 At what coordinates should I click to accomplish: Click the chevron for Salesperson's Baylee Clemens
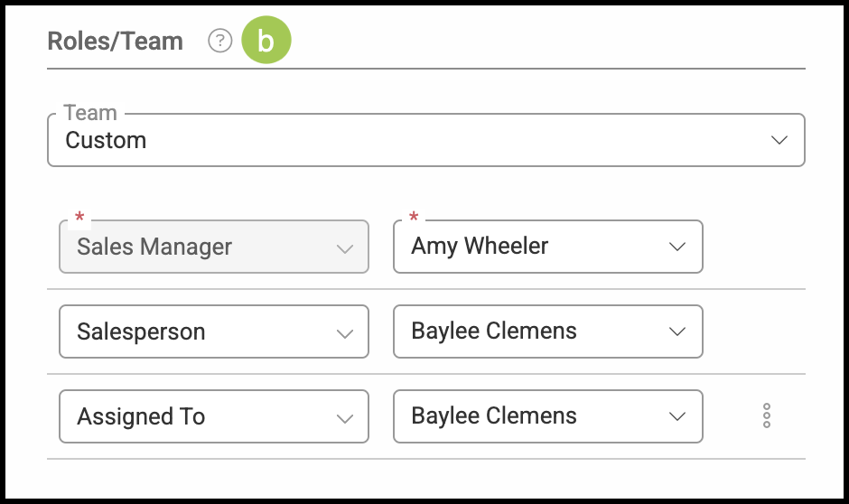(x=677, y=331)
